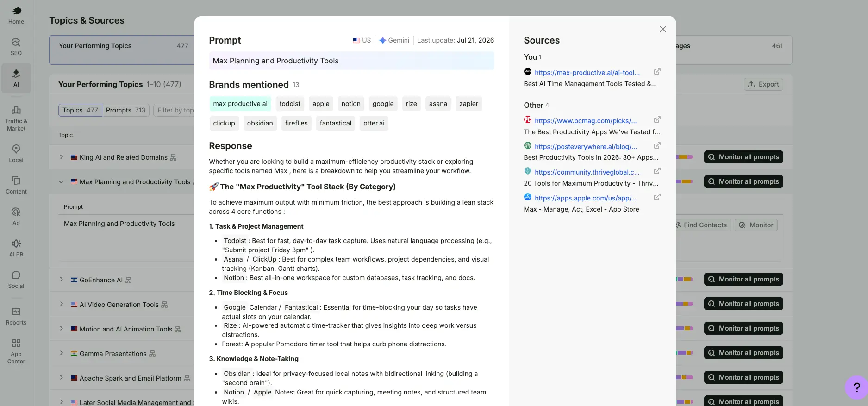Viewport: 868px width, 406px height.
Task: Click the Topic column header
Action: pyautogui.click(x=65, y=135)
